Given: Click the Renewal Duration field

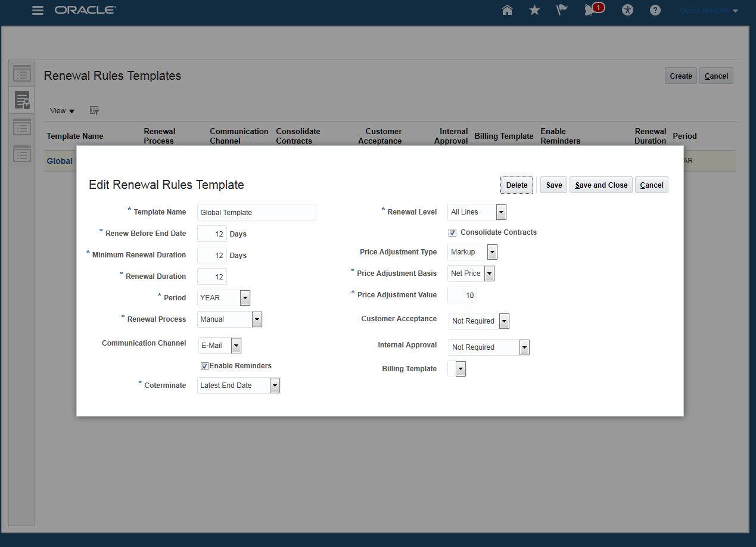Looking at the screenshot, I should (212, 276).
